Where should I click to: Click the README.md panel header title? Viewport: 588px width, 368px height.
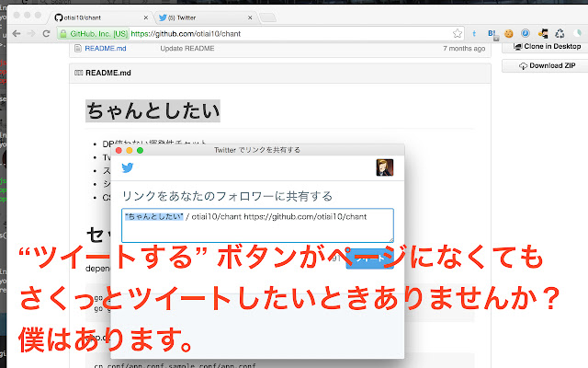[x=108, y=73]
